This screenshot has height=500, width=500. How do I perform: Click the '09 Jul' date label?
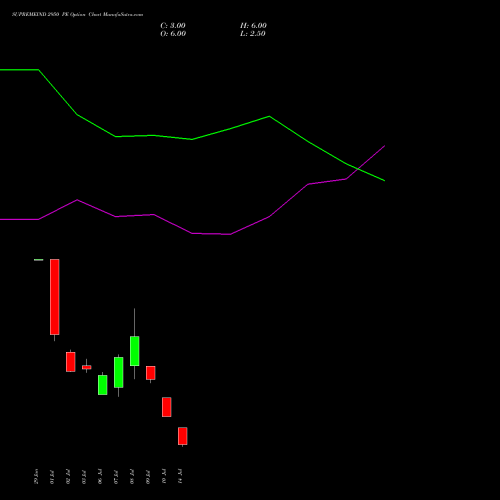point(148,477)
